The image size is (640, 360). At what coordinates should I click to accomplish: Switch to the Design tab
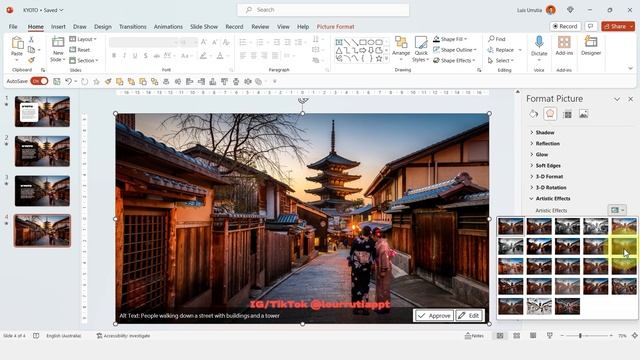[102, 27]
